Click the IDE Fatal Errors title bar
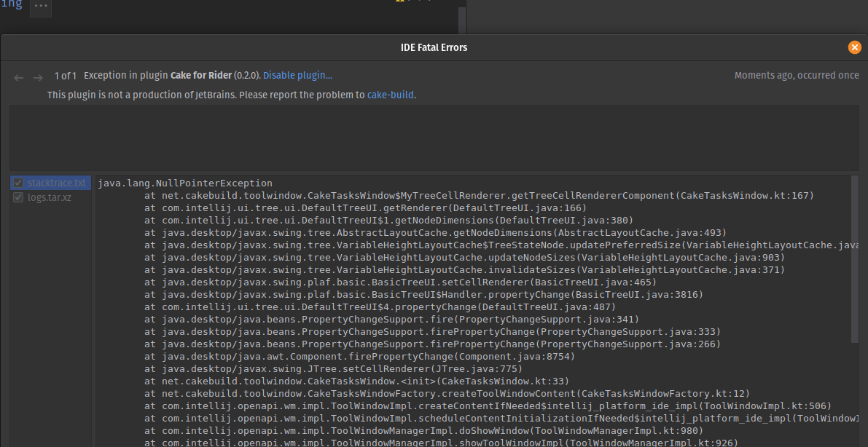This screenshot has width=868, height=447. pos(434,47)
